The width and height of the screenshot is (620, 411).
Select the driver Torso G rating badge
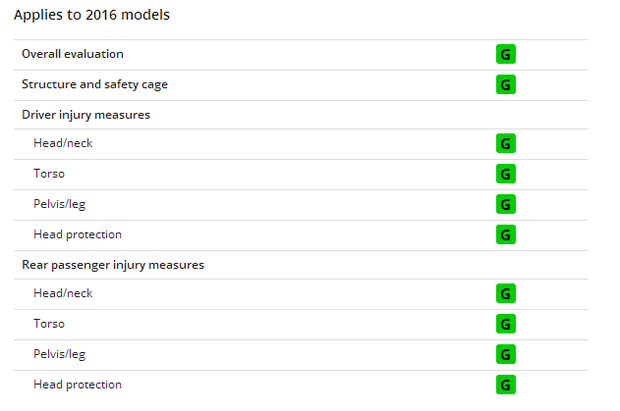tap(505, 174)
